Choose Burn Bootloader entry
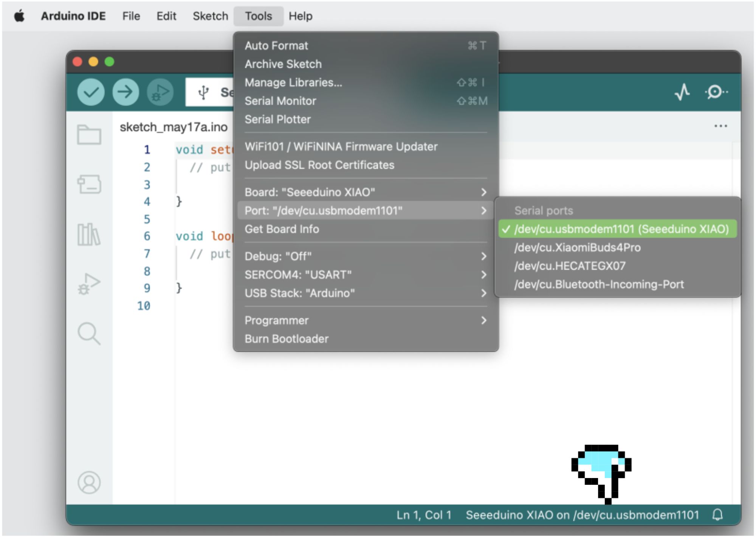This screenshot has height=537, width=756. point(366,339)
